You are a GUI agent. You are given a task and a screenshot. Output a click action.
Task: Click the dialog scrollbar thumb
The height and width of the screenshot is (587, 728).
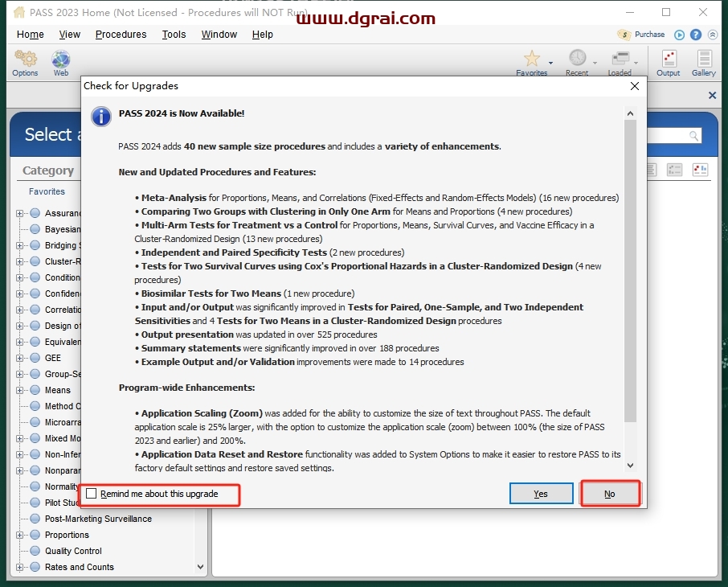[x=630, y=271]
